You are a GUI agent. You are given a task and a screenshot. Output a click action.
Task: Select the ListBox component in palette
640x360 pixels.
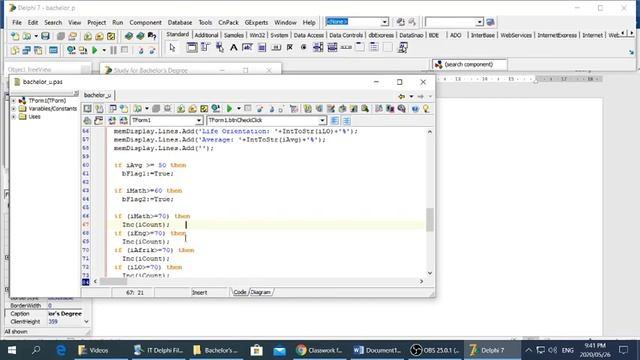pos(318,48)
